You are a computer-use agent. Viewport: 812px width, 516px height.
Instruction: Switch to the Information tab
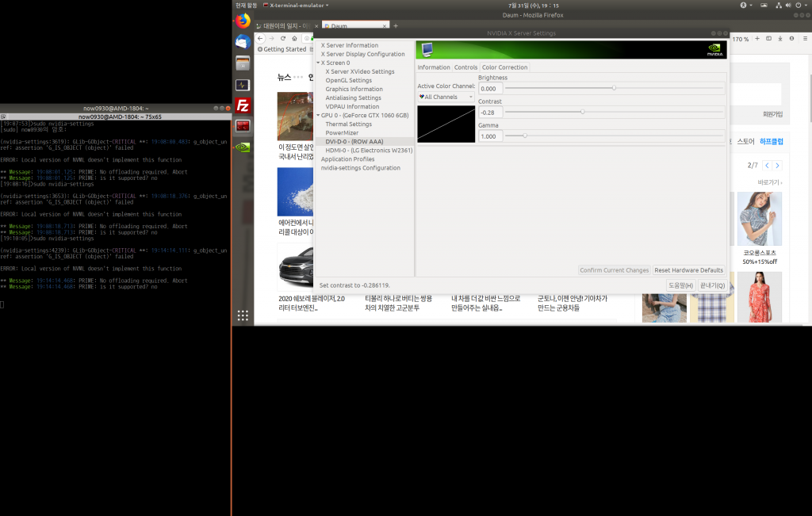tap(434, 67)
